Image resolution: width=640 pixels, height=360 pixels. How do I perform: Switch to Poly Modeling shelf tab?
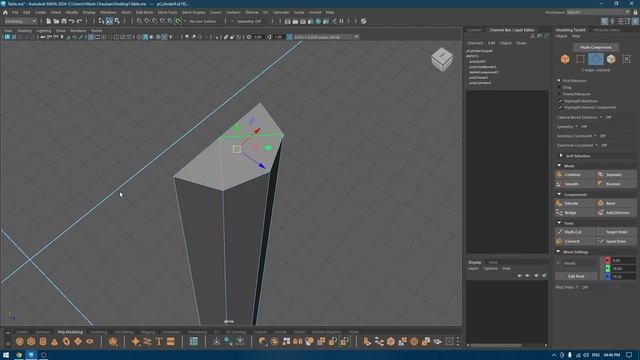tap(70, 332)
